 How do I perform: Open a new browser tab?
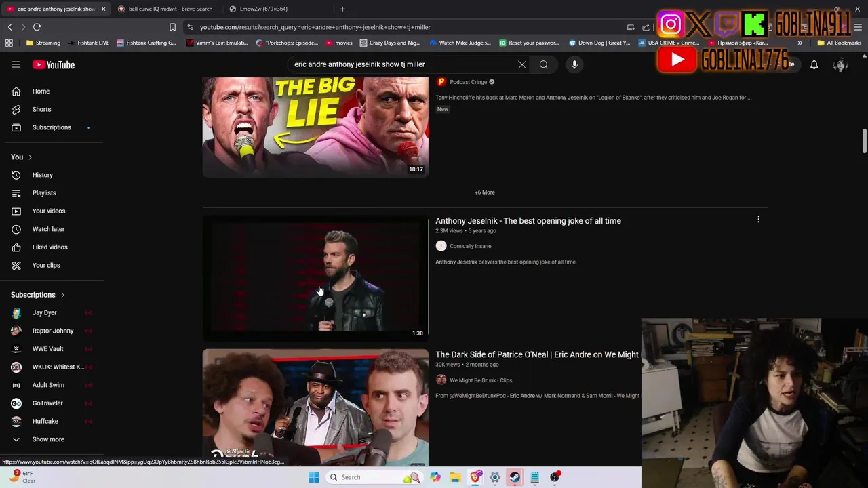point(342,9)
